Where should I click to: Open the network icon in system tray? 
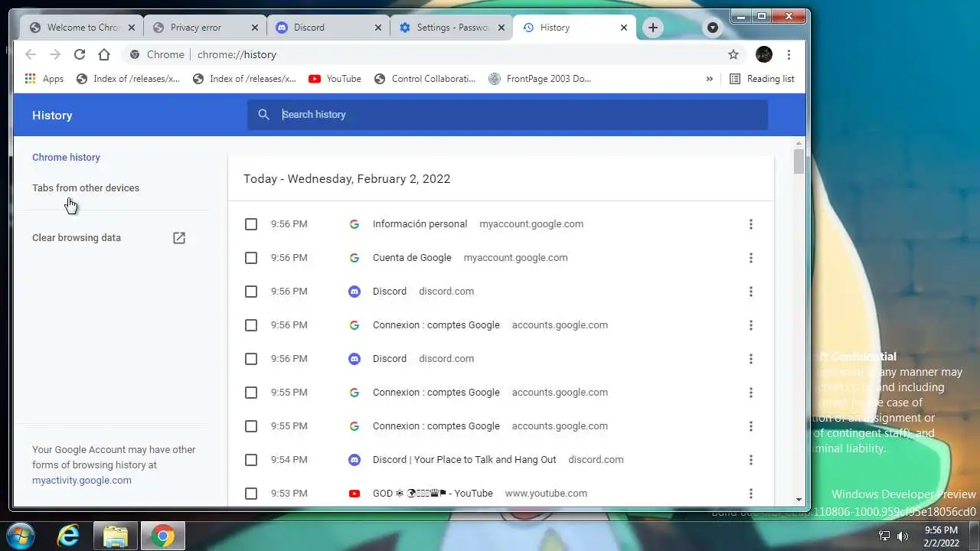point(884,536)
